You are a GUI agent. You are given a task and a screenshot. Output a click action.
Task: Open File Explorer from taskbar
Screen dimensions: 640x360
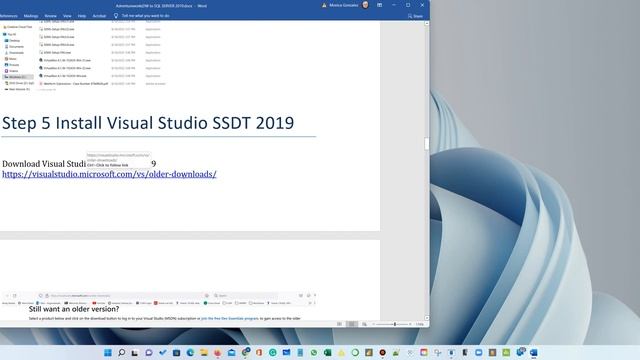(x=204, y=352)
